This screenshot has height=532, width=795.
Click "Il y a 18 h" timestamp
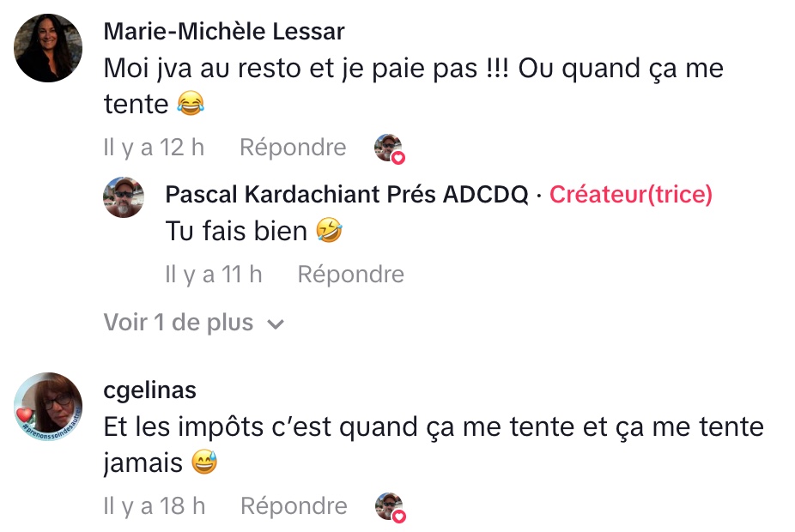point(154,506)
